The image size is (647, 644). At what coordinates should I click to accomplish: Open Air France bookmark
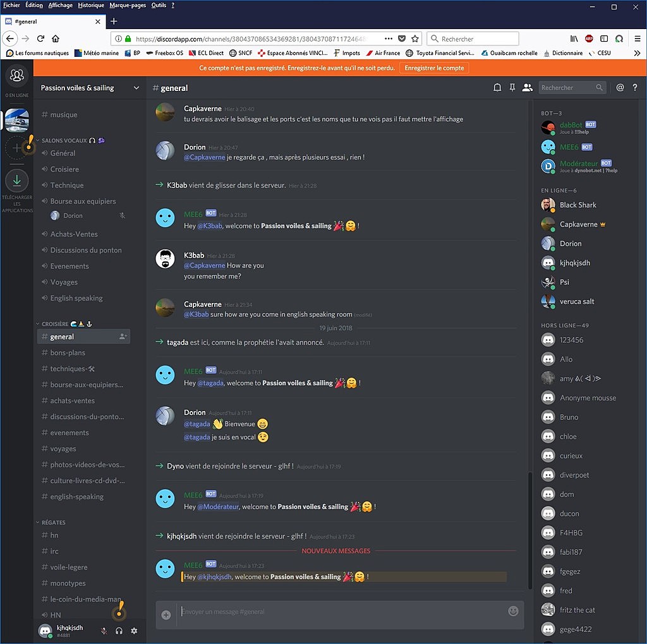click(383, 53)
